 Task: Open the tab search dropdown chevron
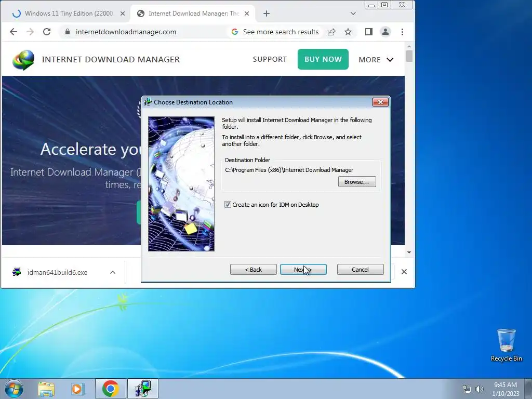[353, 14]
